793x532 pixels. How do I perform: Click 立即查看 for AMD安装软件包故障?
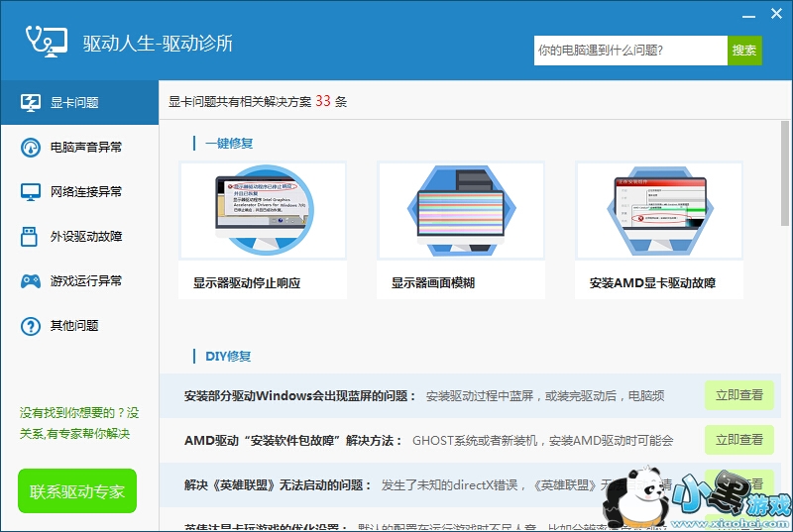pos(738,440)
